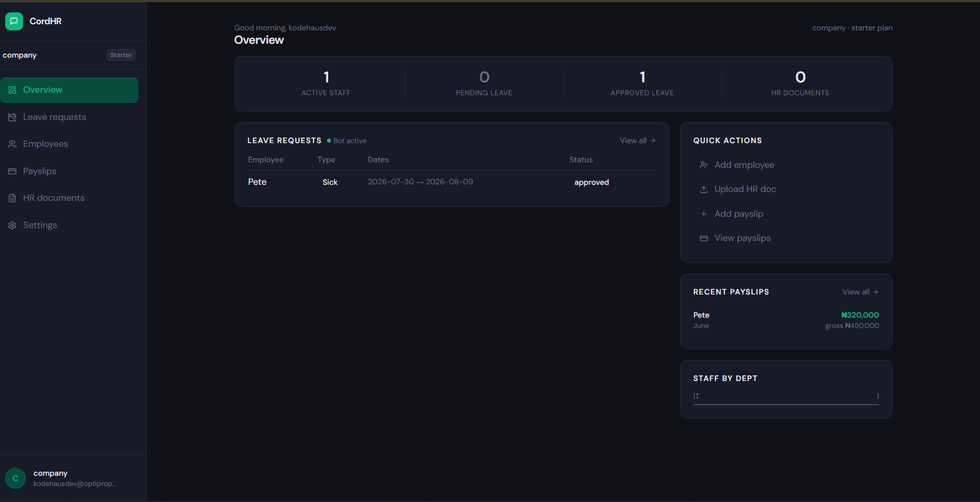
Task: Open the Employees section
Action: click(69, 144)
